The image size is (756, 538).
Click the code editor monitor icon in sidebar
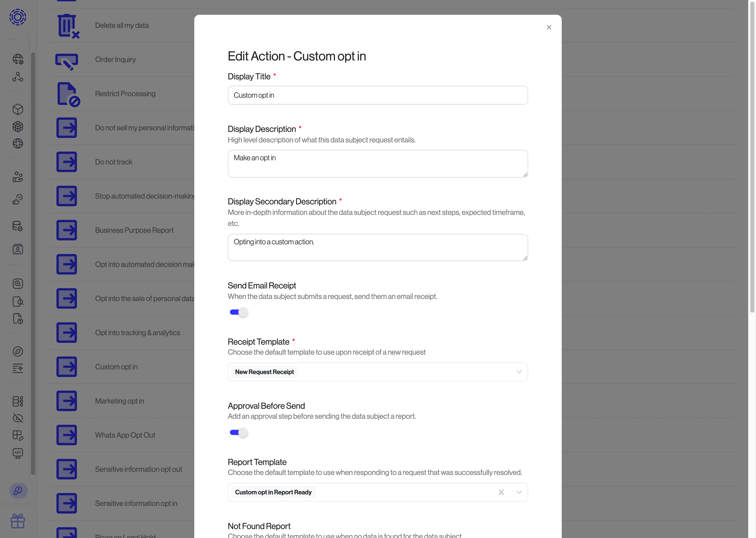click(18, 453)
